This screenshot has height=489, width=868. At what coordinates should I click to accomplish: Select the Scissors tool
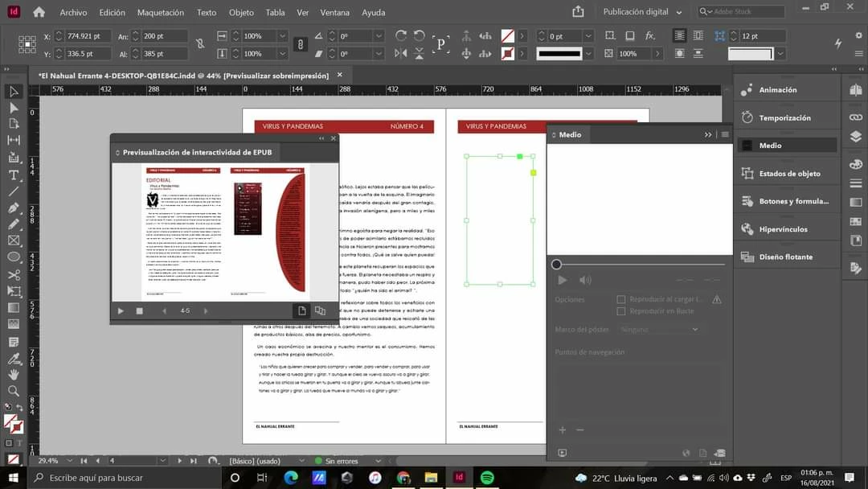click(x=14, y=275)
